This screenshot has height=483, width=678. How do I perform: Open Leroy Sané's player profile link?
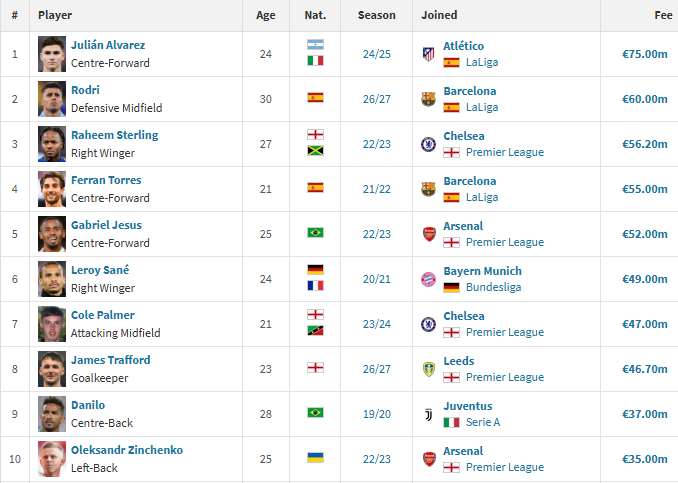click(x=100, y=270)
